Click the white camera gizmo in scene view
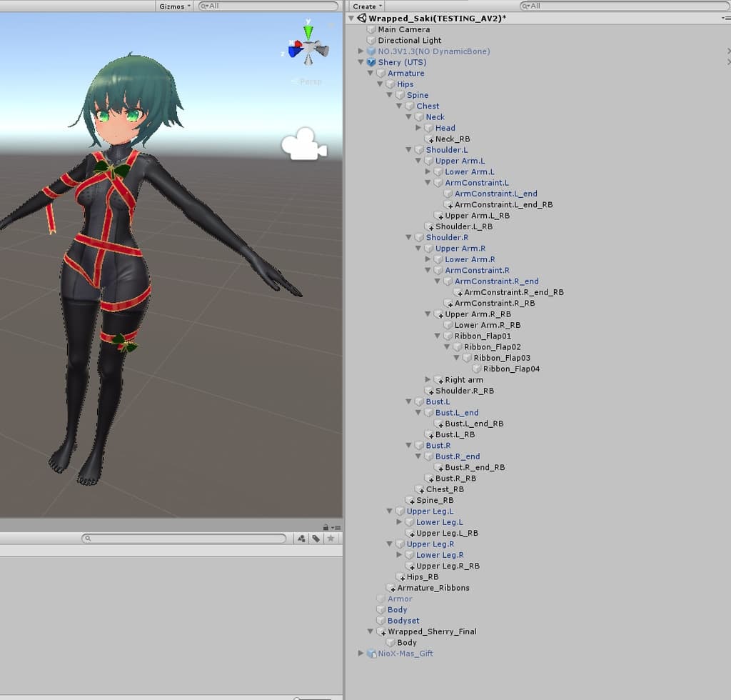This screenshot has width=731, height=700. pyautogui.click(x=304, y=144)
